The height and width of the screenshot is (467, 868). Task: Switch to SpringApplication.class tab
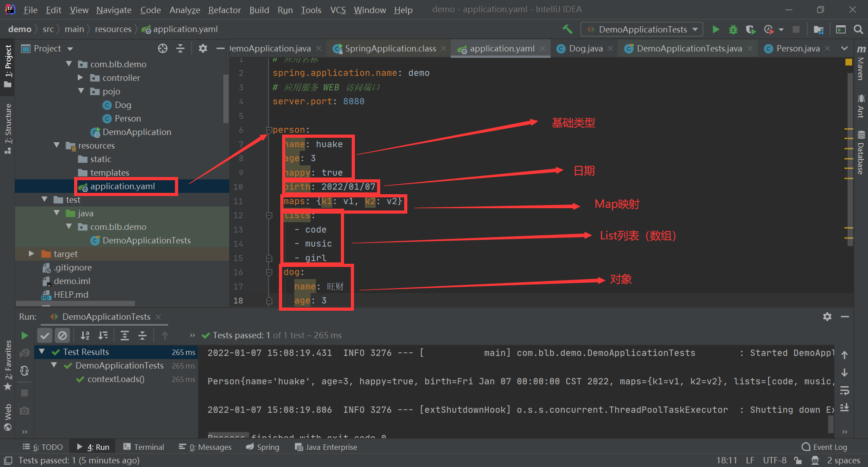click(390, 48)
